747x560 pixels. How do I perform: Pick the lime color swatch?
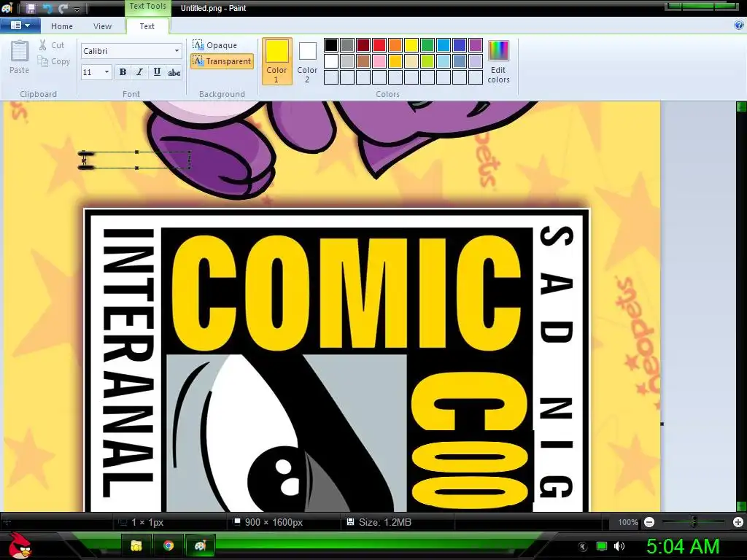pyautogui.click(x=427, y=61)
